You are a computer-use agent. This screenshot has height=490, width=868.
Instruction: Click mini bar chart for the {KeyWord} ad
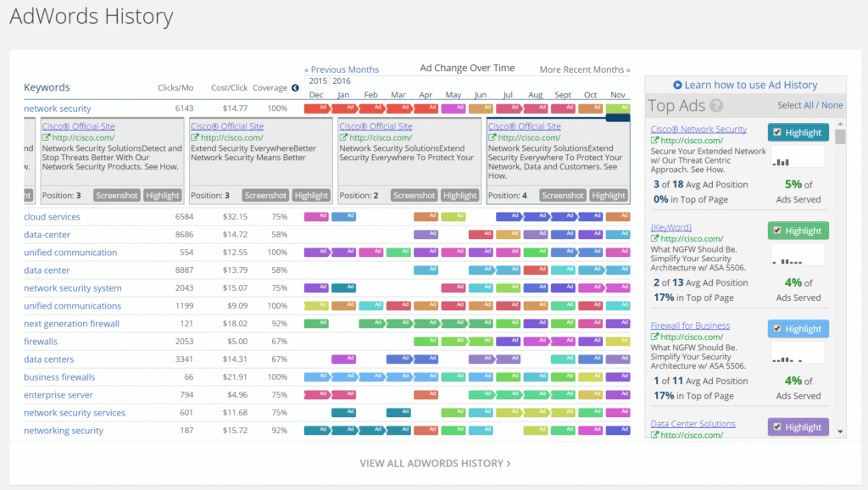pyautogui.click(x=798, y=255)
